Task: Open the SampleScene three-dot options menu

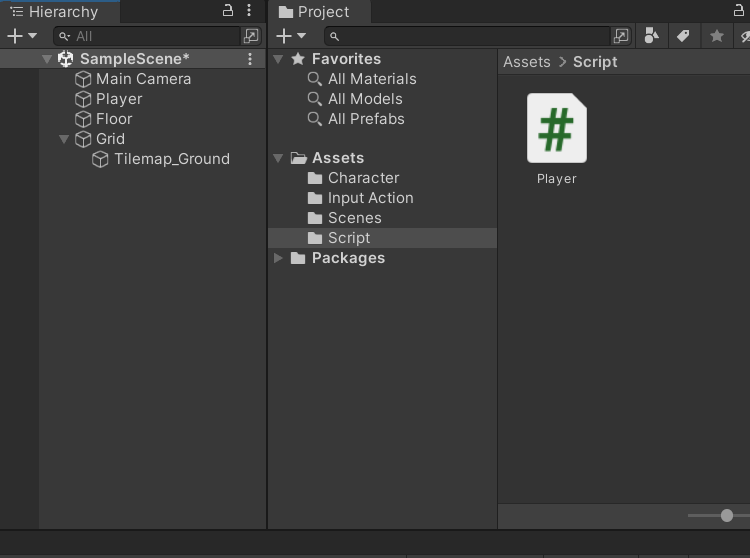Action: [250, 59]
